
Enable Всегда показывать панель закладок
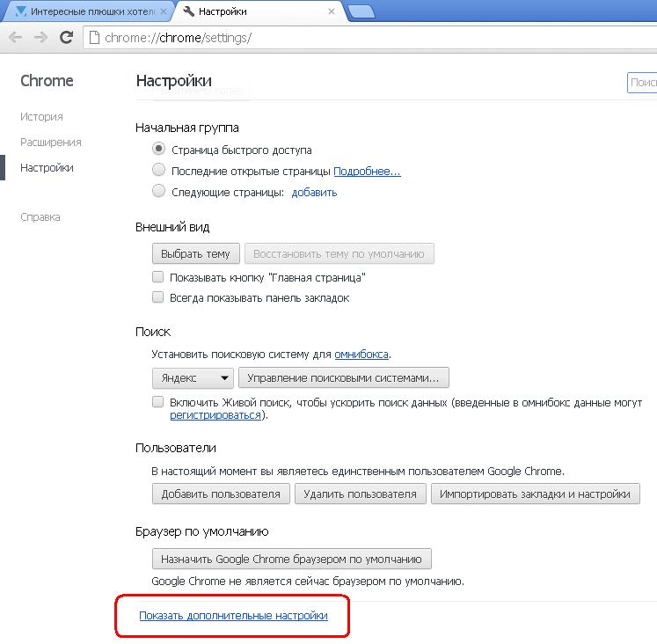point(158,297)
